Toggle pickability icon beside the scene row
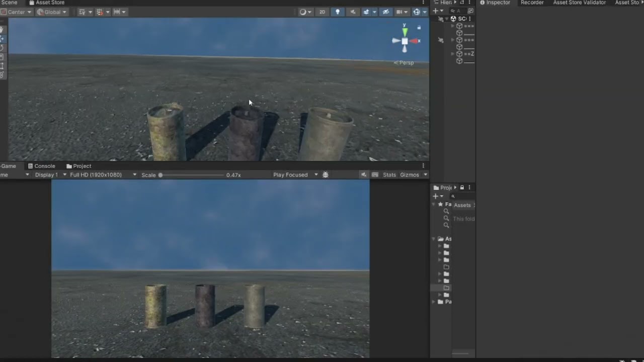This screenshot has width=644, height=362. (x=441, y=19)
